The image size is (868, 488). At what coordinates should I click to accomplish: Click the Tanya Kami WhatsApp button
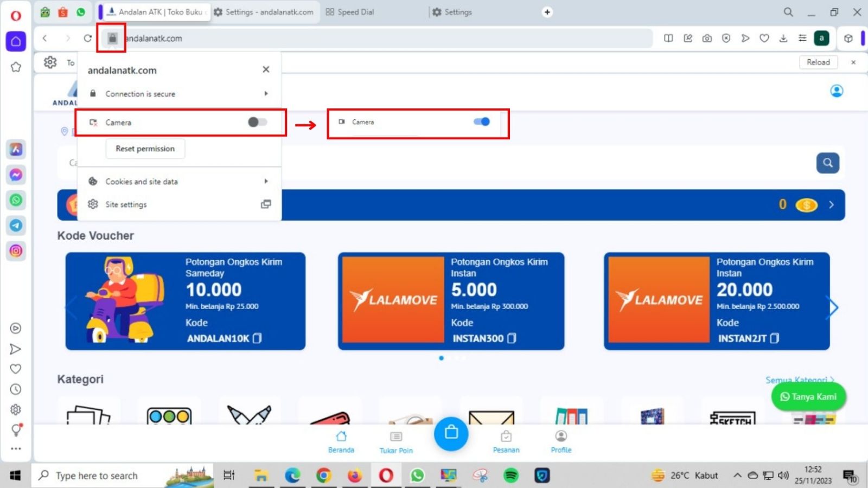(808, 397)
